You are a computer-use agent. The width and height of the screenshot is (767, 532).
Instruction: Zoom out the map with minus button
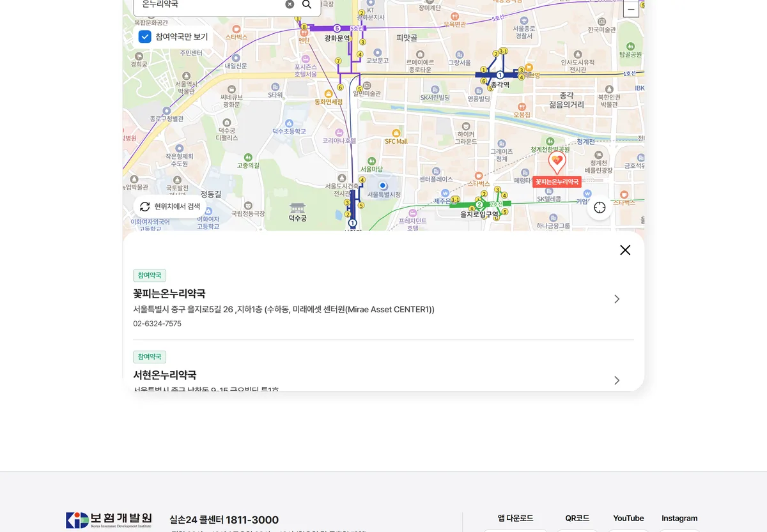tap(631, 9)
